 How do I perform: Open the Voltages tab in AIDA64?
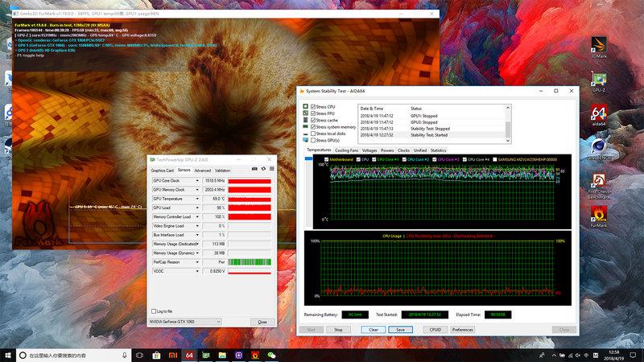tap(369, 150)
